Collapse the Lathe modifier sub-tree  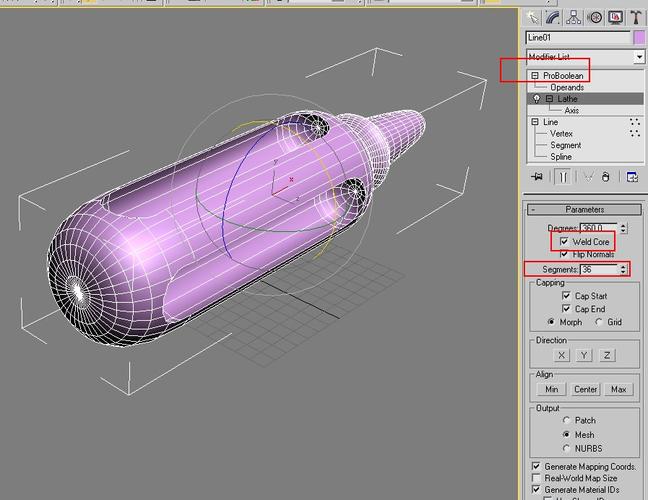[x=549, y=99]
